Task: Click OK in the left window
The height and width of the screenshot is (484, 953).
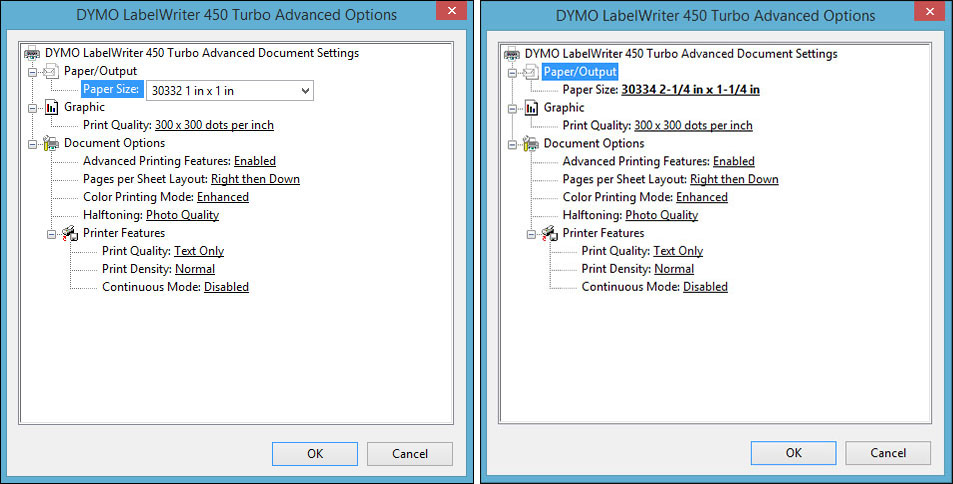Action: pos(315,454)
